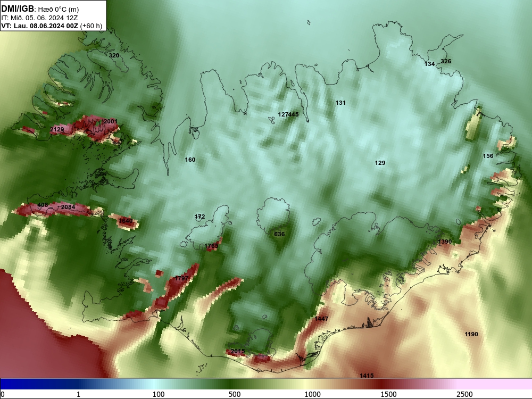Click the color scale label 1500

tap(388, 394)
